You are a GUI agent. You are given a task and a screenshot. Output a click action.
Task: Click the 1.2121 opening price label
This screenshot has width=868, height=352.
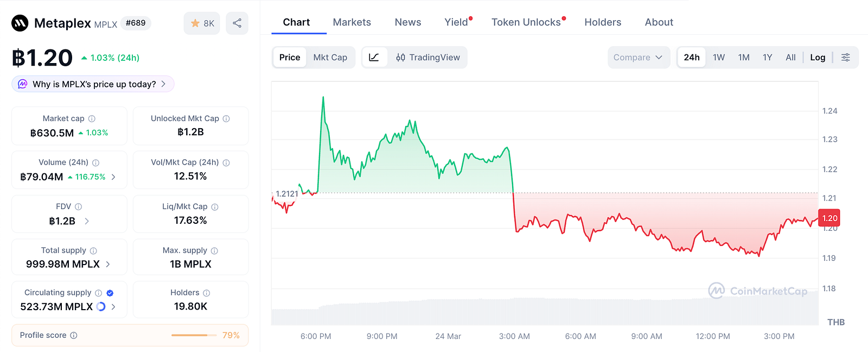click(287, 194)
